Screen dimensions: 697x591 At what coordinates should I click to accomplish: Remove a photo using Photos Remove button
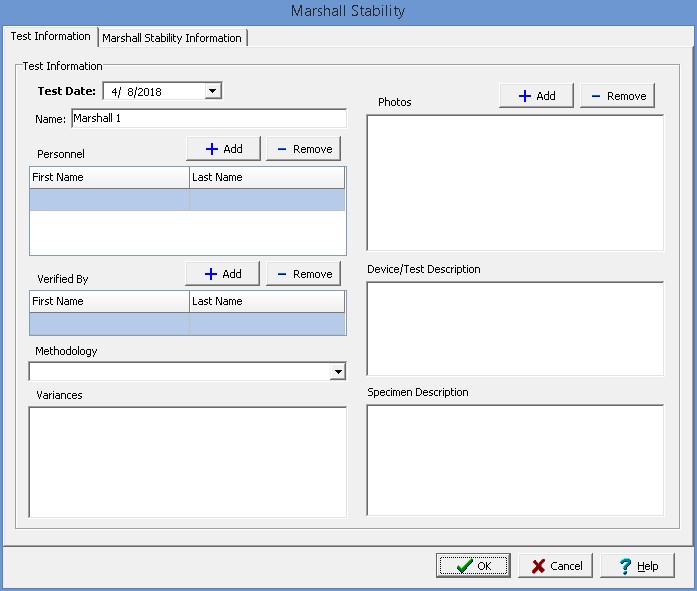617,96
